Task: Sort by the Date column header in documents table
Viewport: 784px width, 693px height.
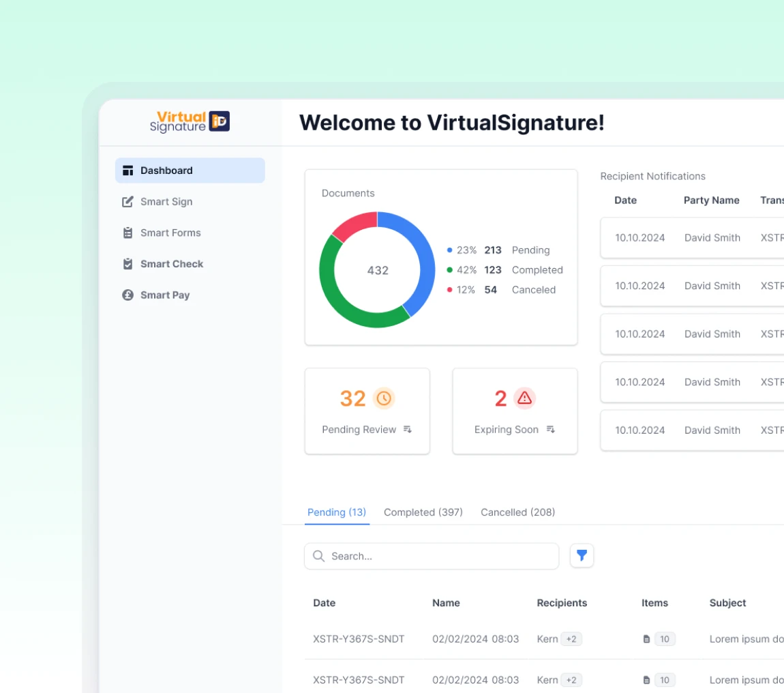Action: click(324, 603)
